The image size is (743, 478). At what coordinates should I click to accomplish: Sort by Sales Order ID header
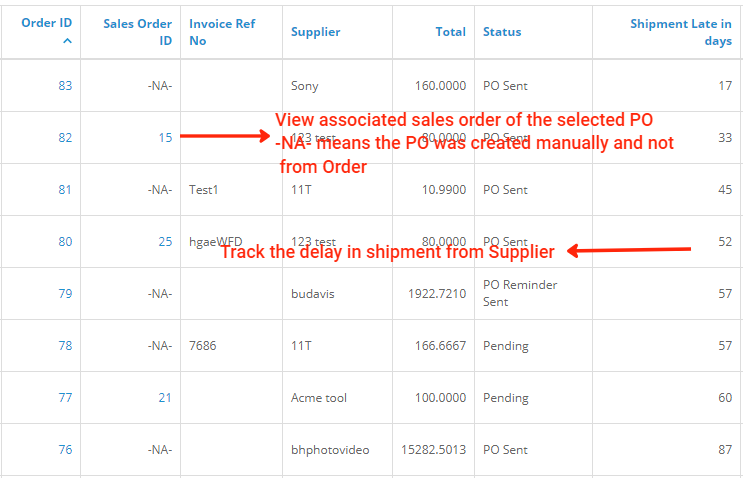point(137,31)
